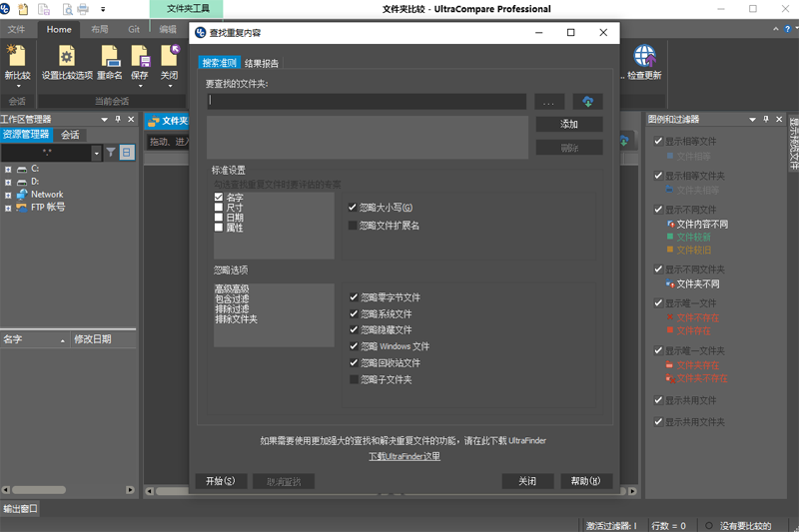The width and height of the screenshot is (799, 532).
Task: Select the 搜索准则 tab
Action: click(x=219, y=63)
